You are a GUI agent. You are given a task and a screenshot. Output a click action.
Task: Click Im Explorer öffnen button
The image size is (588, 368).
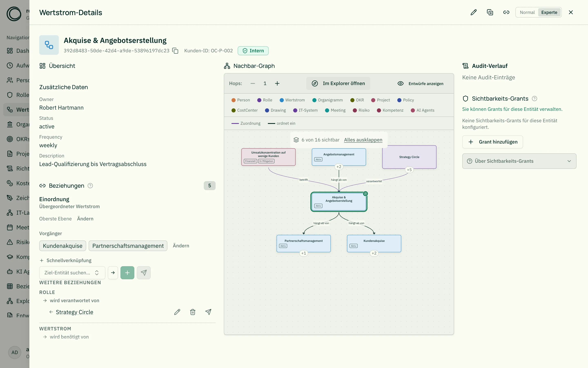[x=338, y=83]
